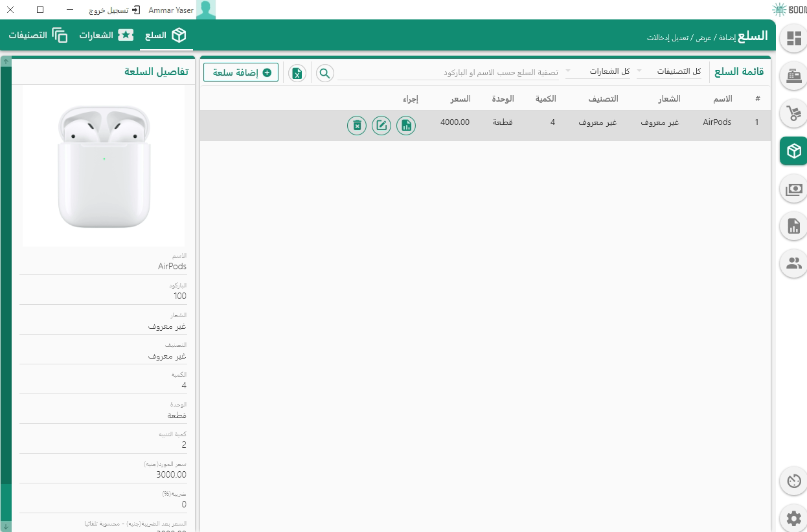The width and height of the screenshot is (807, 532).
Task: Click قطعة unit cell in table
Action: (x=503, y=122)
